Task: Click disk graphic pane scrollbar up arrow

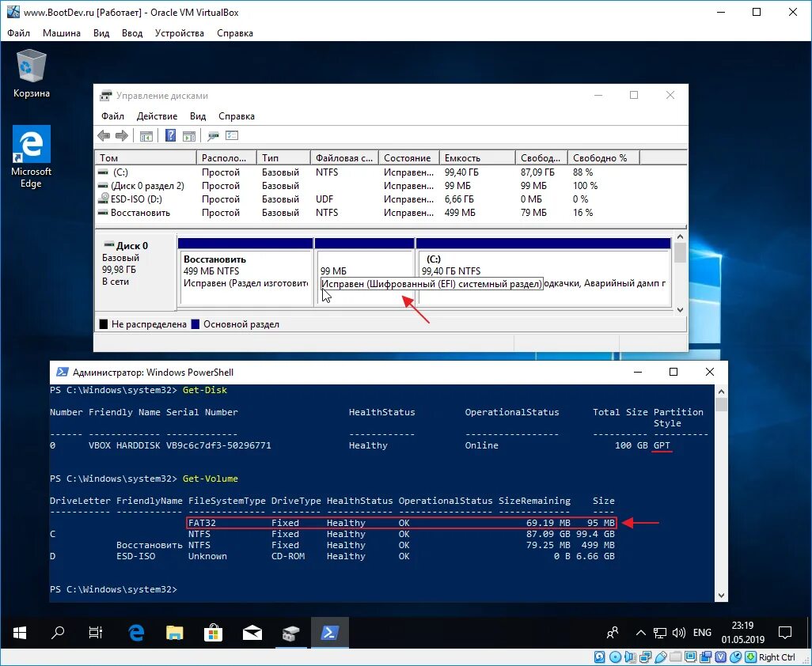Action: [x=680, y=237]
